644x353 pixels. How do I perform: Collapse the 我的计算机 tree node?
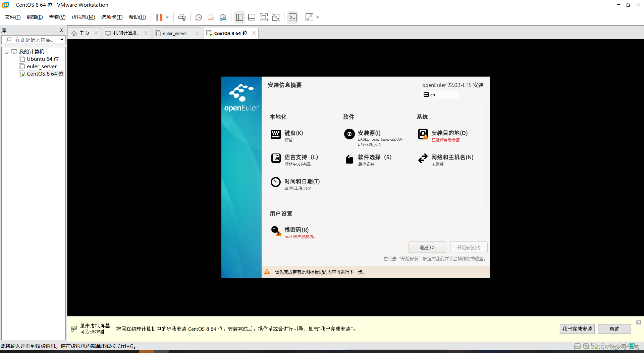coord(6,52)
